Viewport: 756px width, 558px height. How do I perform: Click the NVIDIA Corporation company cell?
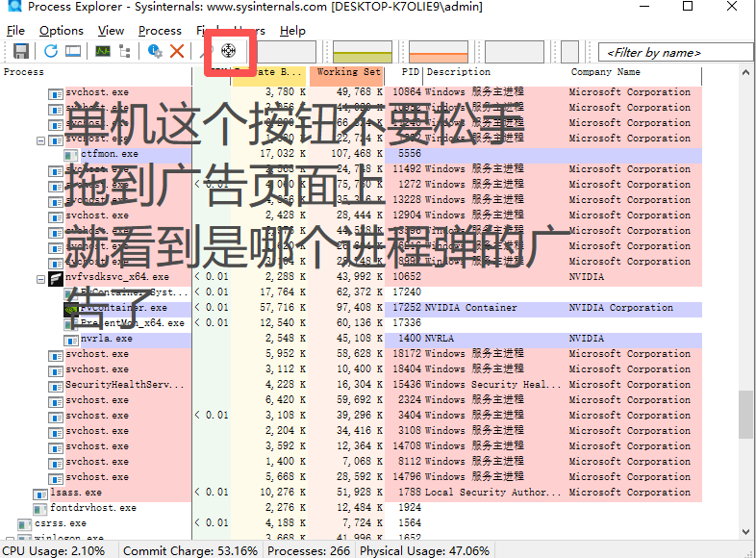(x=621, y=308)
